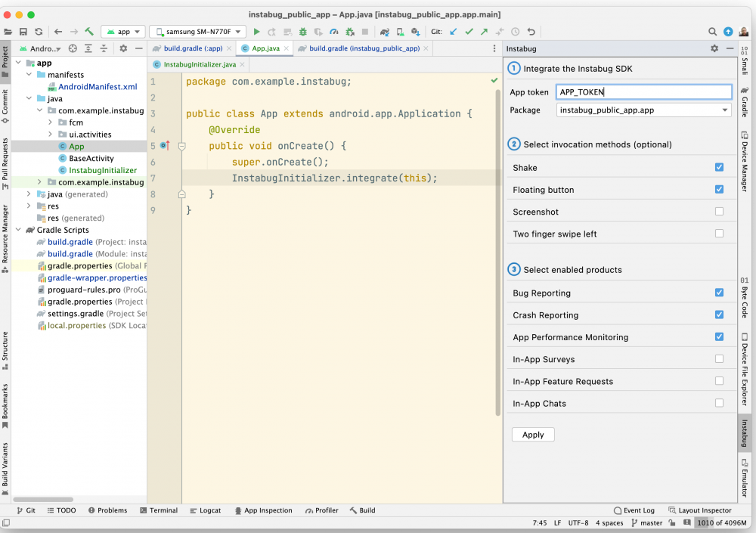Open the Layout Inspector
This screenshot has width=756, height=533.
click(700, 510)
